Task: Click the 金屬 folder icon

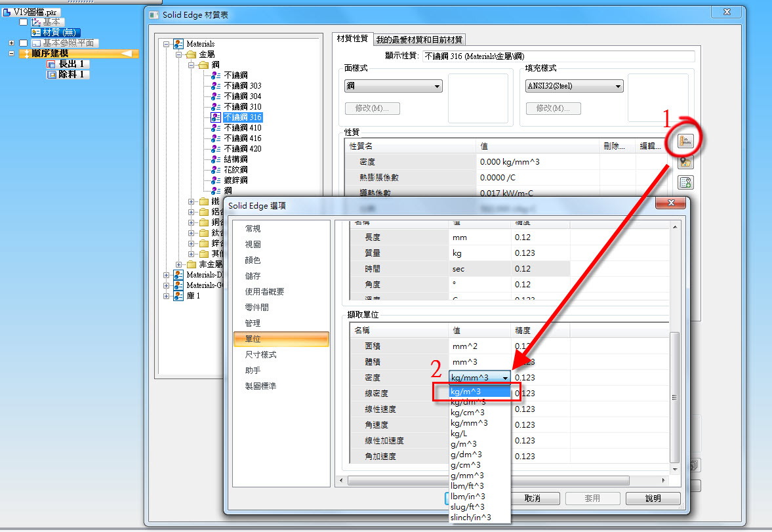Action: (x=191, y=54)
